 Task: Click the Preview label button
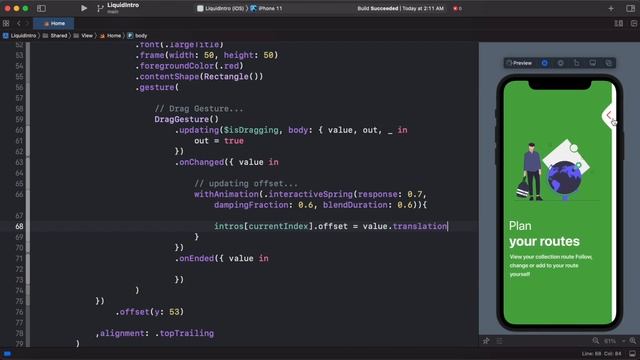pyautogui.click(x=519, y=63)
